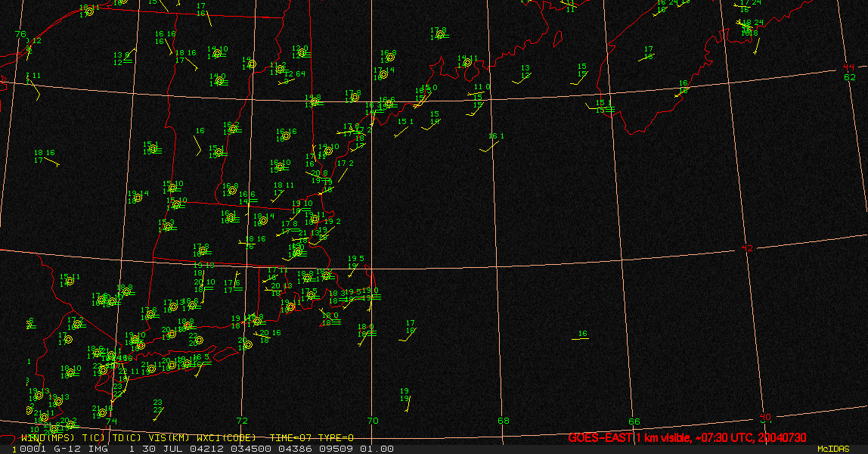Viewport: 868px width, 454px height.
Task: Click the green 66 longitude label
Action: 634,421
